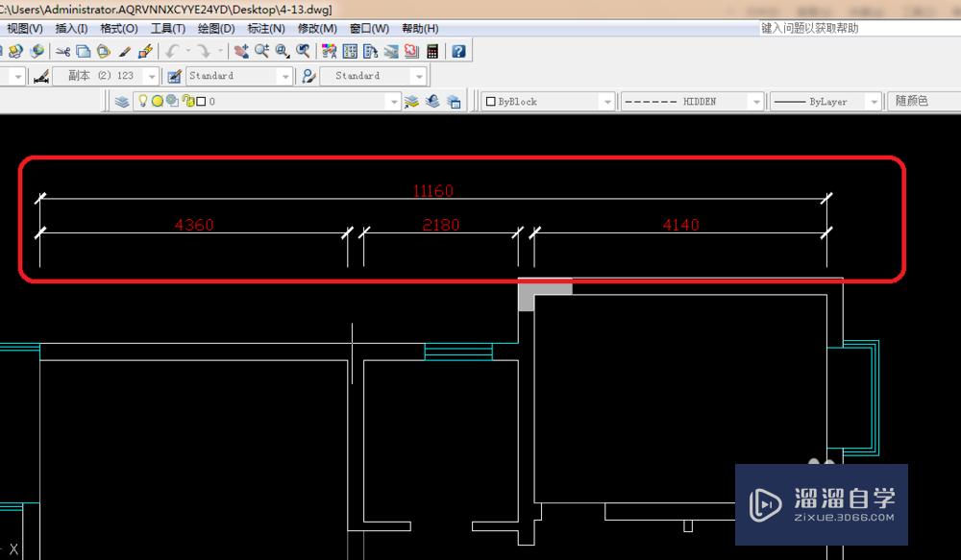Click the Undo arrow icon

pyautogui.click(x=172, y=52)
